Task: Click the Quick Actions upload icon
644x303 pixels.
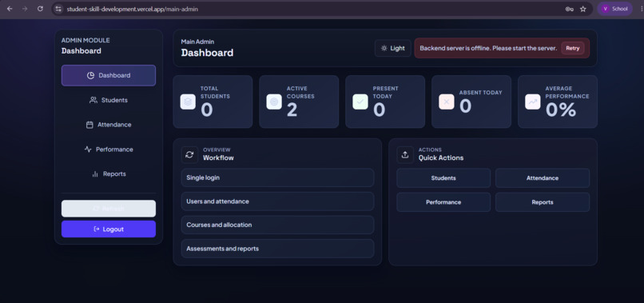Action: [x=405, y=154]
